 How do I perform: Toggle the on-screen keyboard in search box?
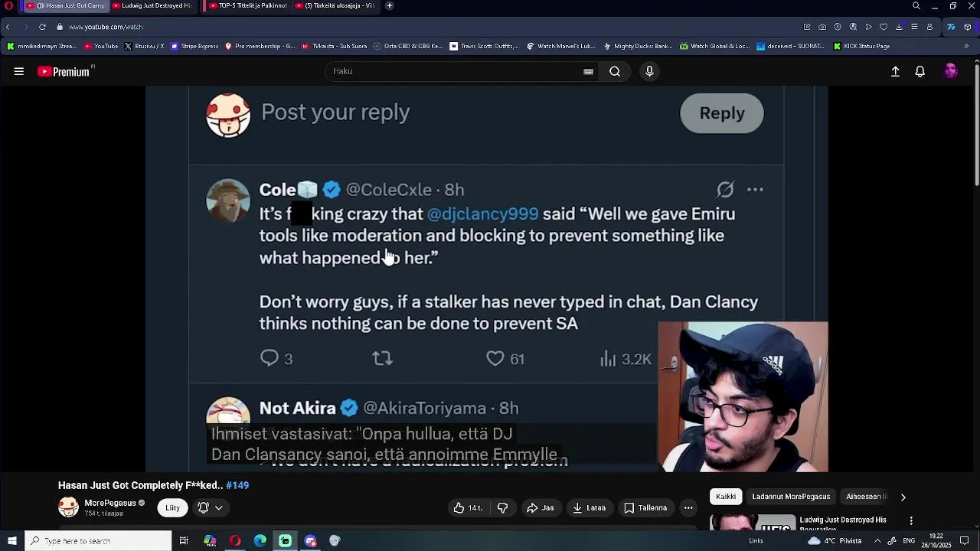pos(588,71)
